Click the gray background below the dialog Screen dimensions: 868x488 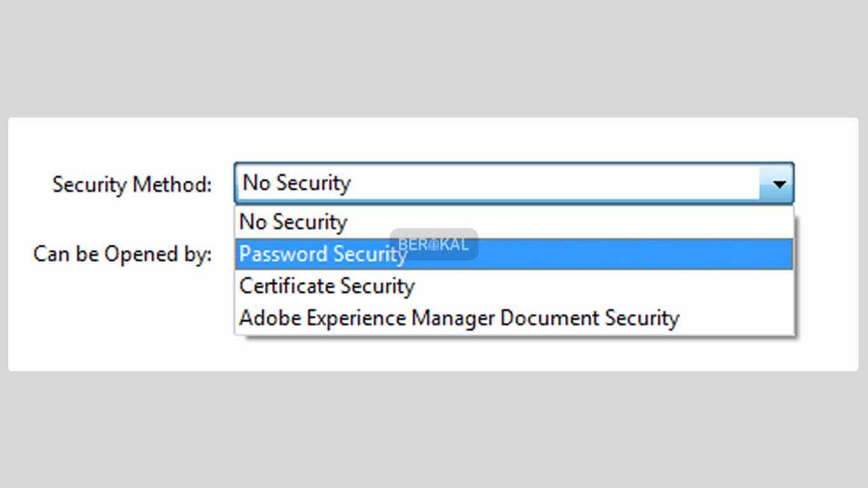pos(434,430)
